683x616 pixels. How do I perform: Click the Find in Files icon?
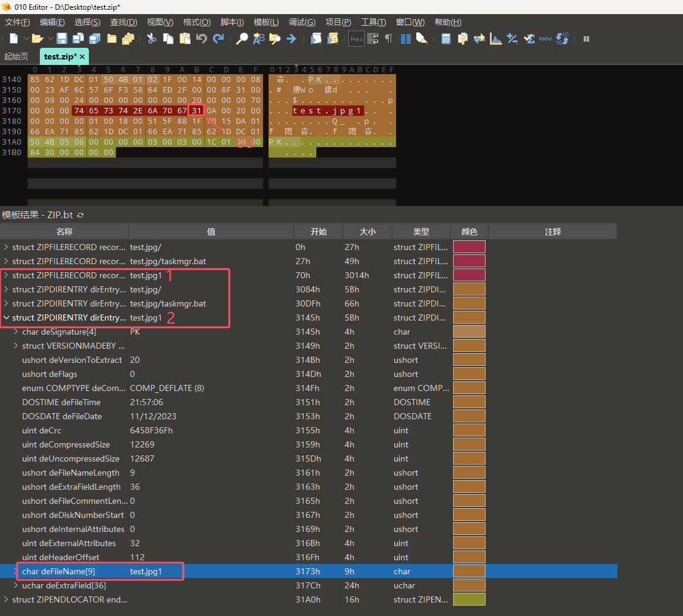pyautogui.click(x=275, y=39)
